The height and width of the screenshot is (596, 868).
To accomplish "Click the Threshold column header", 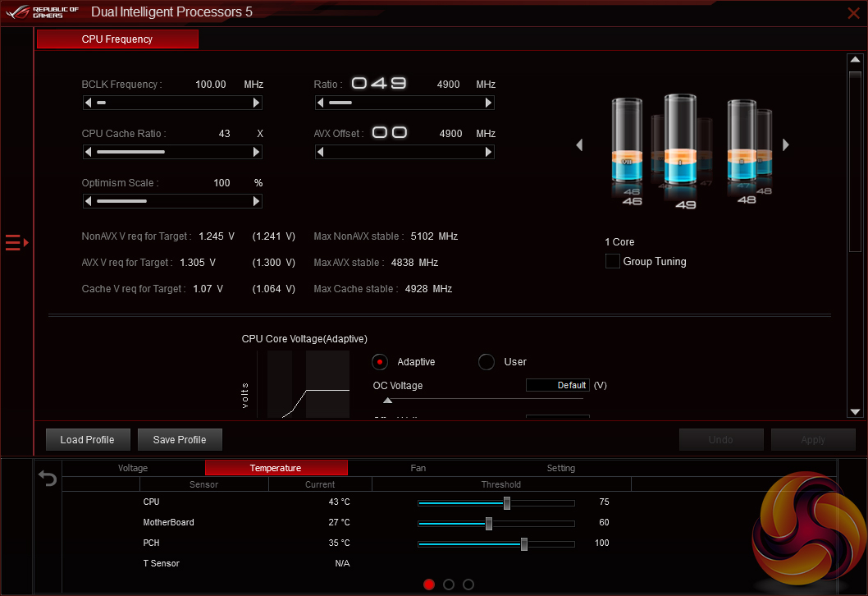I will 501,484.
